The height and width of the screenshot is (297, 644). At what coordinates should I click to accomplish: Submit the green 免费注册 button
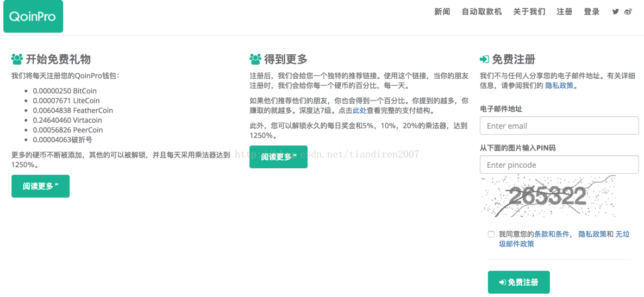(x=518, y=282)
